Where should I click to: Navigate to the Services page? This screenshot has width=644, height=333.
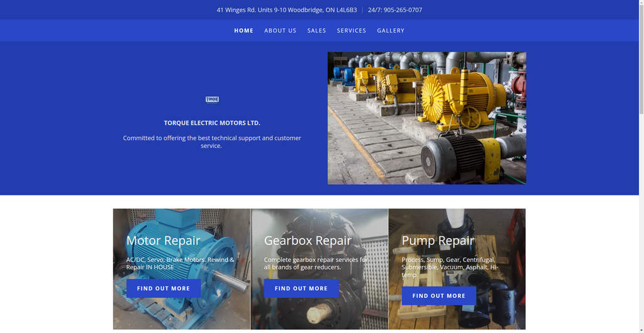click(352, 31)
